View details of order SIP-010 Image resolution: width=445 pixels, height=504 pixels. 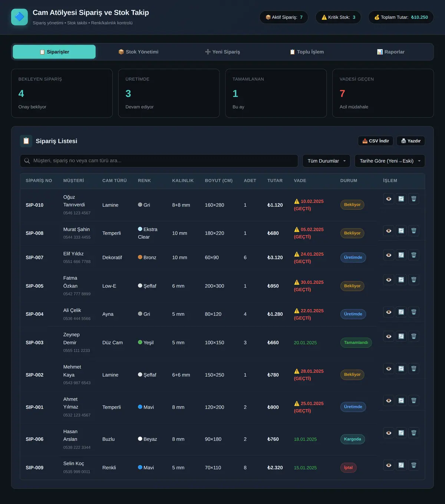pos(389,199)
